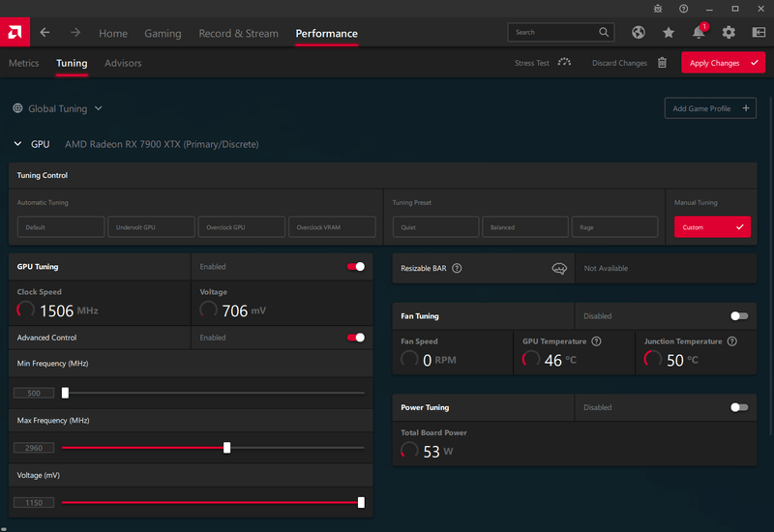Enable the Power Tuning toggle

pyautogui.click(x=739, y=407)
